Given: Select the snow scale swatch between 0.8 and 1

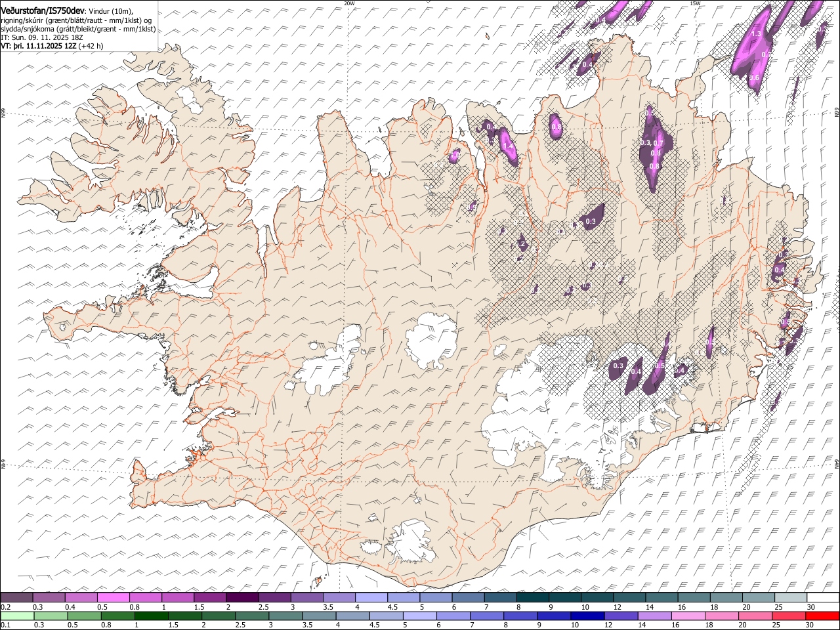Looking at the screenshot, I should click(x=146, y=597).
